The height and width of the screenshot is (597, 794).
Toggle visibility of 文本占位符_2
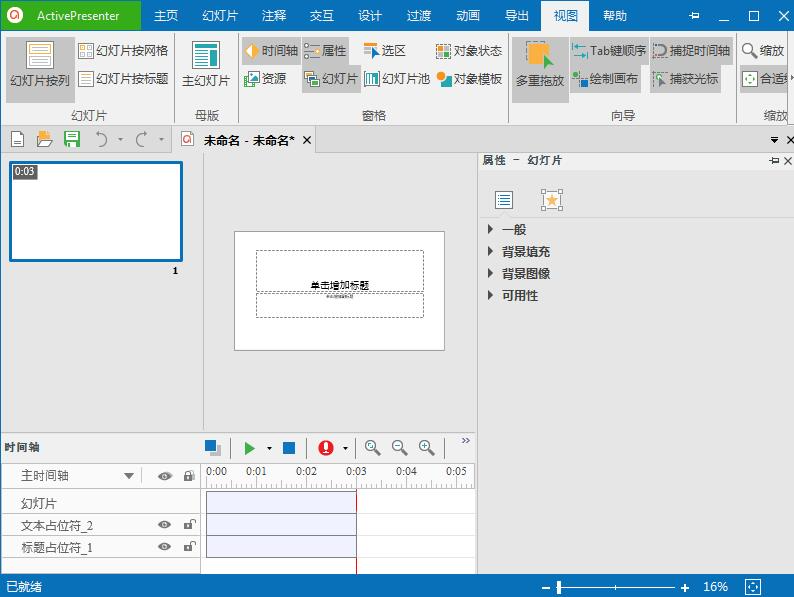(x=164, y=525)
